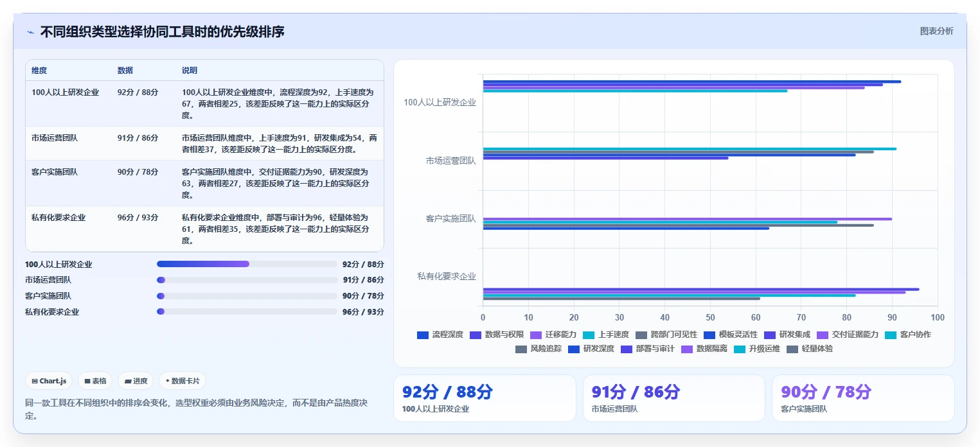Open the 客户实施团队 score card
The width and height of the screenshot is (980, 447).
(x=863, y=398)
